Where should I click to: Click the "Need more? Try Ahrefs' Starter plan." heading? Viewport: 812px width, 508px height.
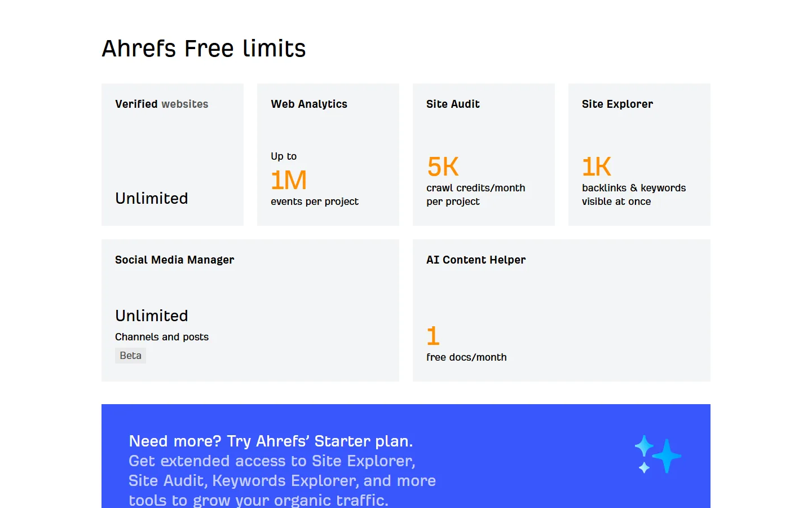point(271,441)
